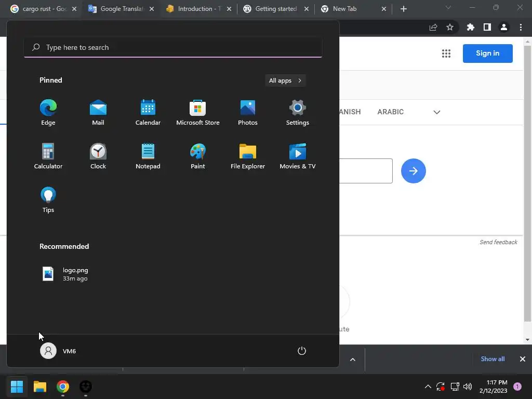The image size is (532, 399).
Task: Expand the download item options chevron
Action: click(x=353, y=360)
